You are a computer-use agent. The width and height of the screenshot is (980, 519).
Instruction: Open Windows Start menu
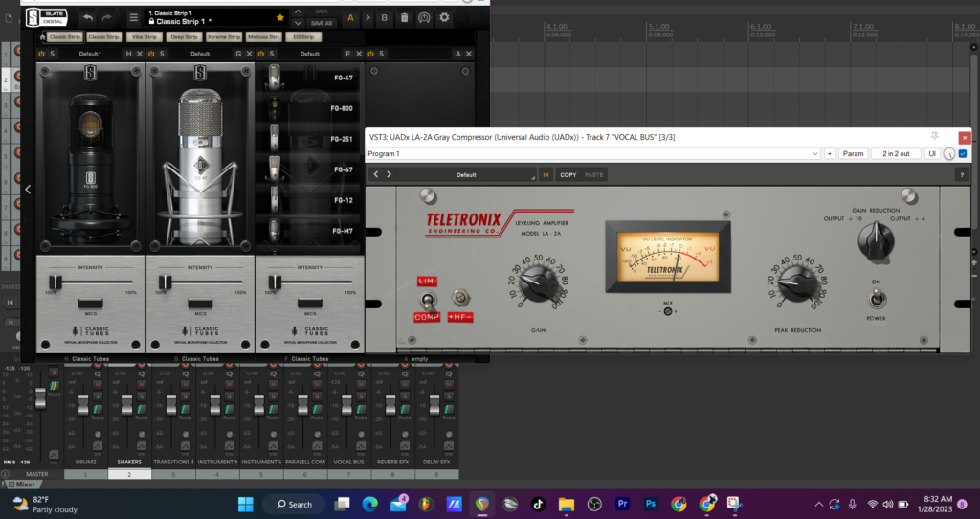pyautogui.click(x=246, y=504)
